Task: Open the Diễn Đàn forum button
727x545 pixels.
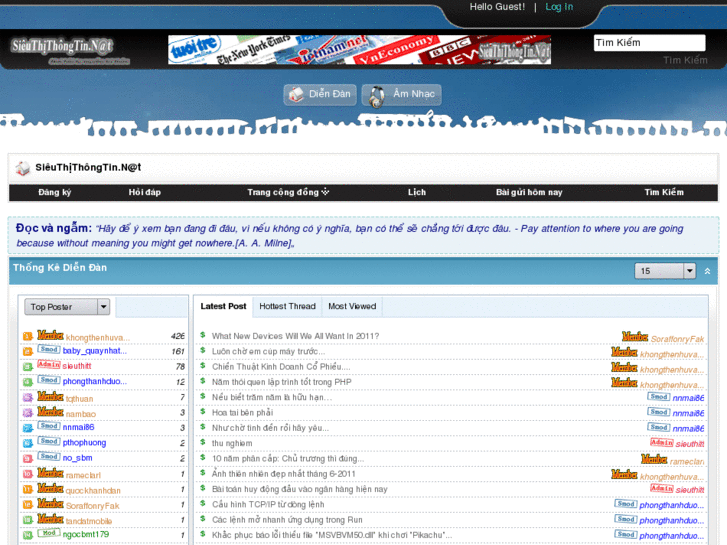Action: pos(320,95)
